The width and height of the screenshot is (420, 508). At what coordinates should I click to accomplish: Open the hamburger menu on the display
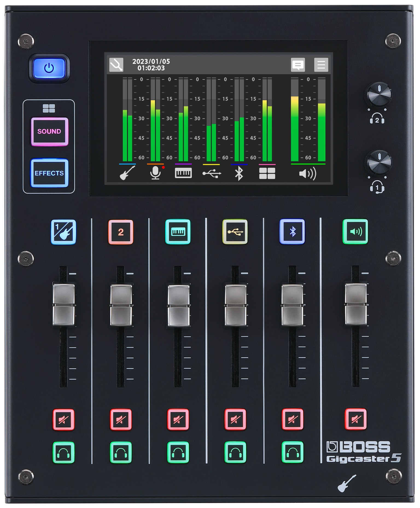(321, 65)
